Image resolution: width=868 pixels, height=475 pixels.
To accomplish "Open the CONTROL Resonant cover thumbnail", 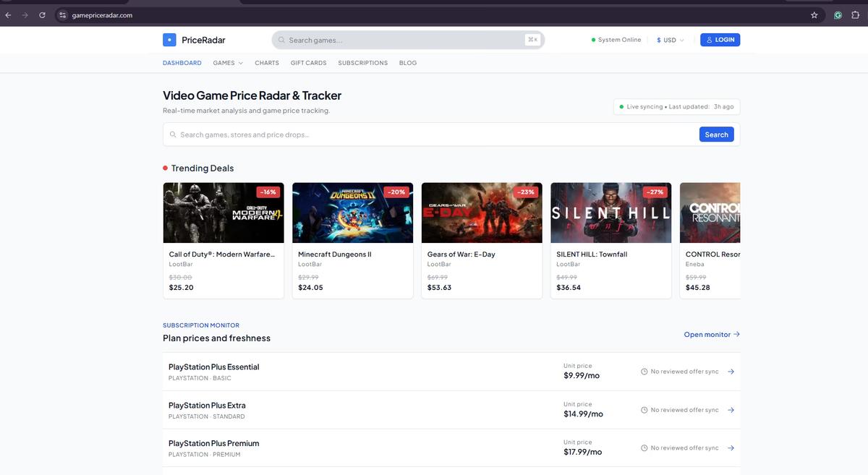I will [x=710, y=213].
